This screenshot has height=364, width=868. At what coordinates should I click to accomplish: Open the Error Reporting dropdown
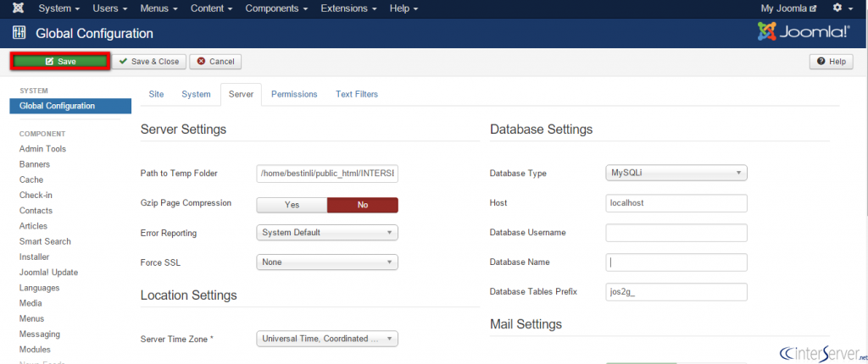coord(327,232)
